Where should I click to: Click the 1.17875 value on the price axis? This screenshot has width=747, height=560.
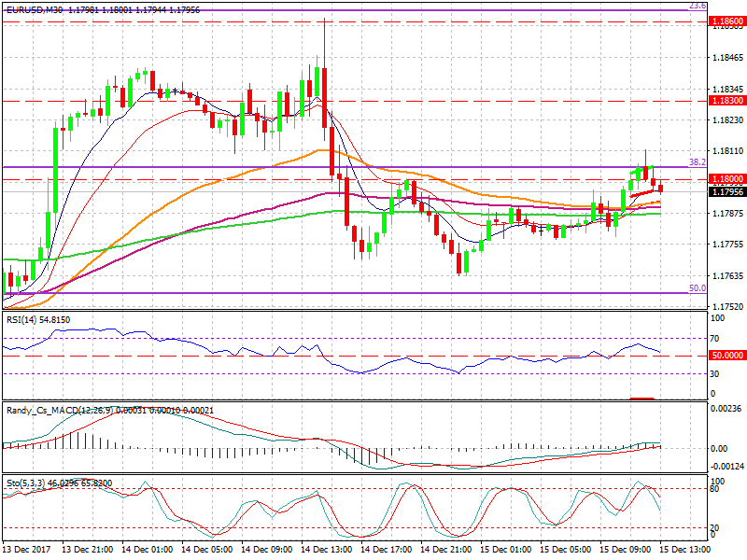click(727, 213)
